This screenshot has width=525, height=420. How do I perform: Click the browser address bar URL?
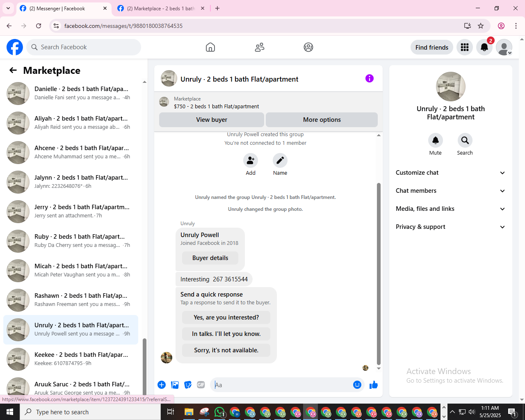[123, 26]
